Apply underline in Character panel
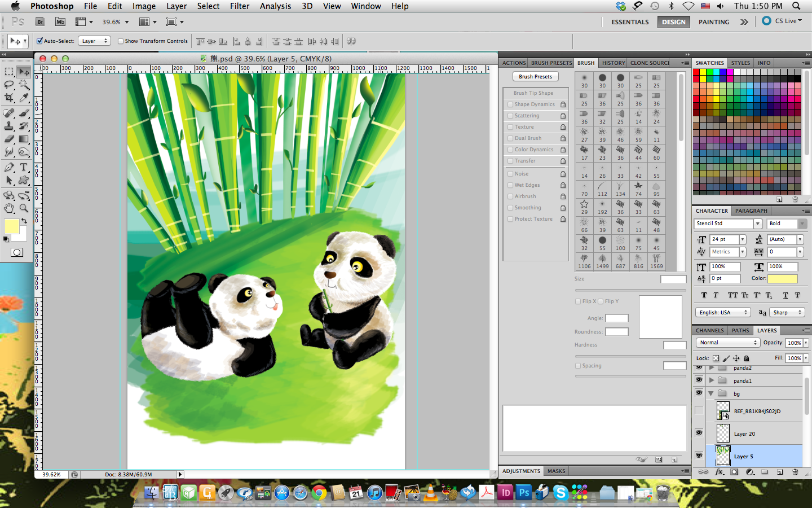Viewport: 812px width, 508px height. [785, 295]
